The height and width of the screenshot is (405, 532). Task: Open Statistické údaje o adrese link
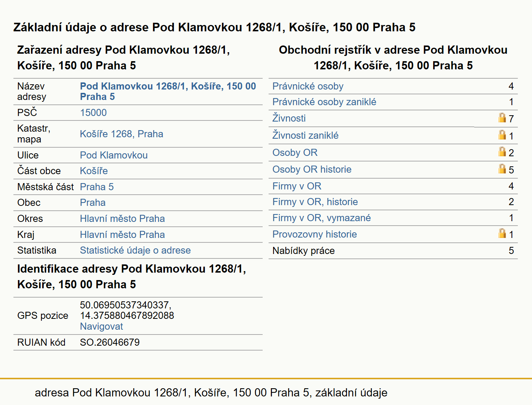click(135, 250)
